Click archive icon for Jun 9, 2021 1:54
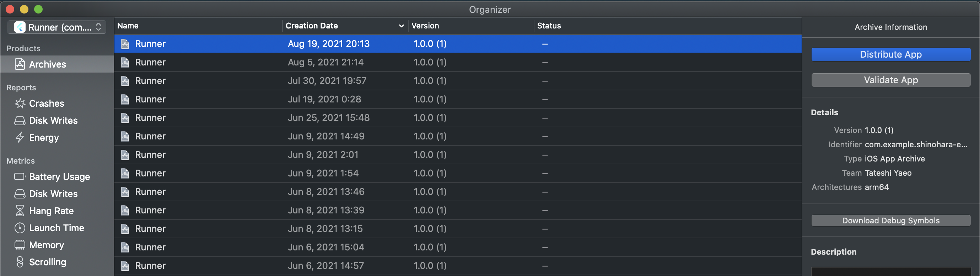The width and height of the screenshot is (980, 276). click(x=125, y=173)
